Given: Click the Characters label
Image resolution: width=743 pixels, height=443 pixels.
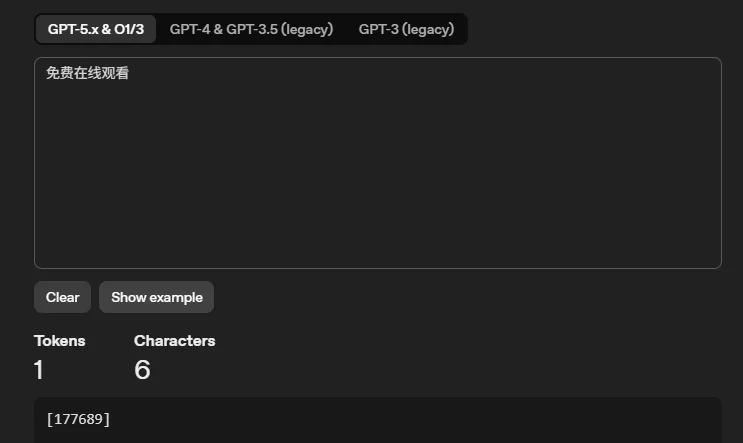Looking at the screenshot, I should (x=174, y=341).
